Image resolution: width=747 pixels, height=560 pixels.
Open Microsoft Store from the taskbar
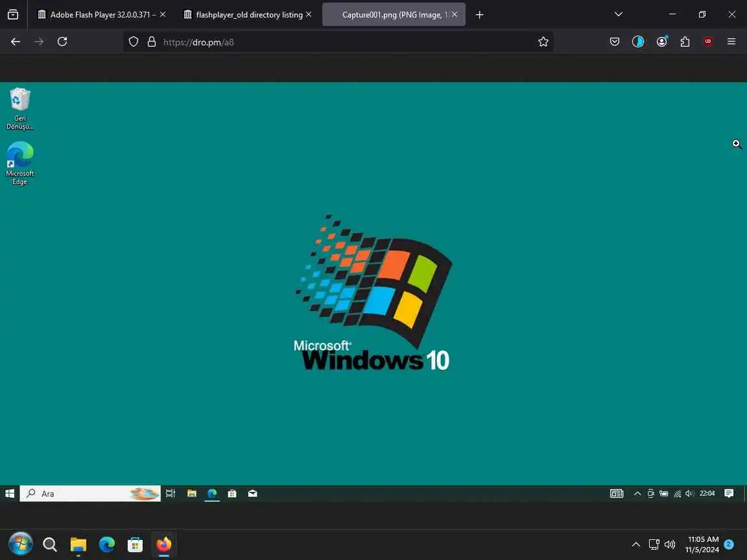pyautogui.click(x=136, y=544)
